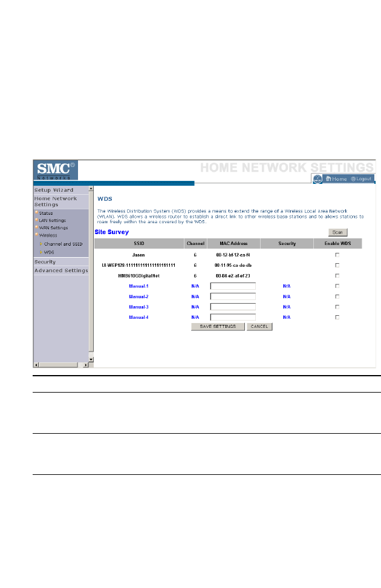Enable WDS for Manual-3 entry
This screenshot has width=381, height=588.
point(337,307)
